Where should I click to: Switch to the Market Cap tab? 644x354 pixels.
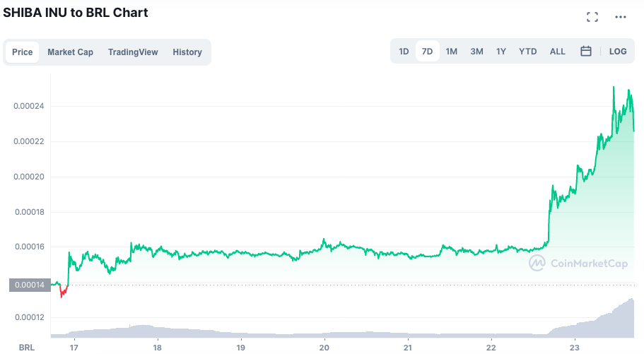(70, 52)
